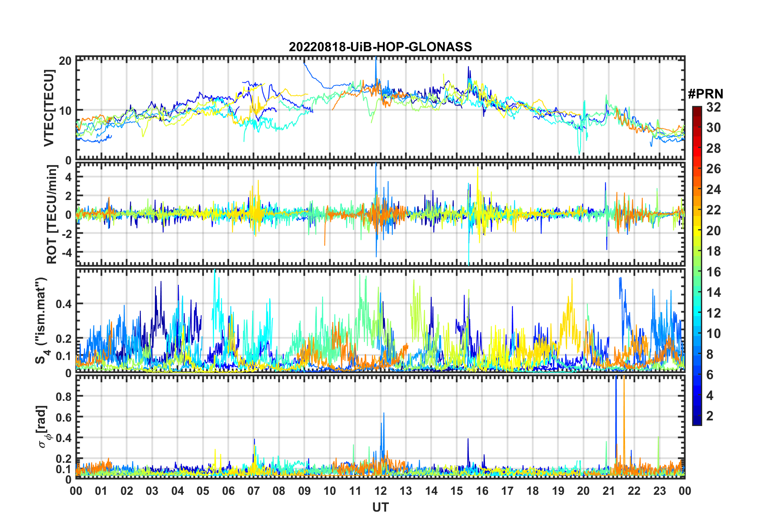Click the UT x-axis label

(x=380, y=507)
